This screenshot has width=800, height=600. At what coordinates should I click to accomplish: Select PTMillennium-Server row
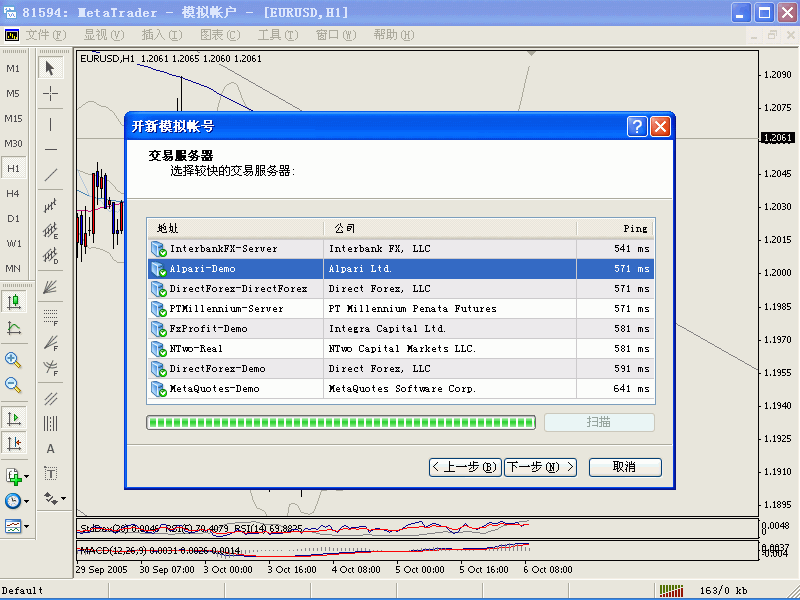[x=401, y=309]
